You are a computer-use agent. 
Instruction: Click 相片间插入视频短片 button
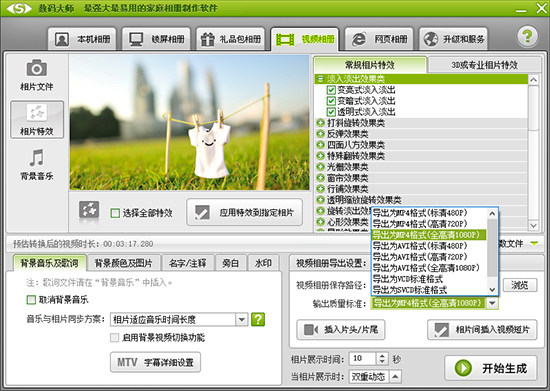(x=482, y=330)
